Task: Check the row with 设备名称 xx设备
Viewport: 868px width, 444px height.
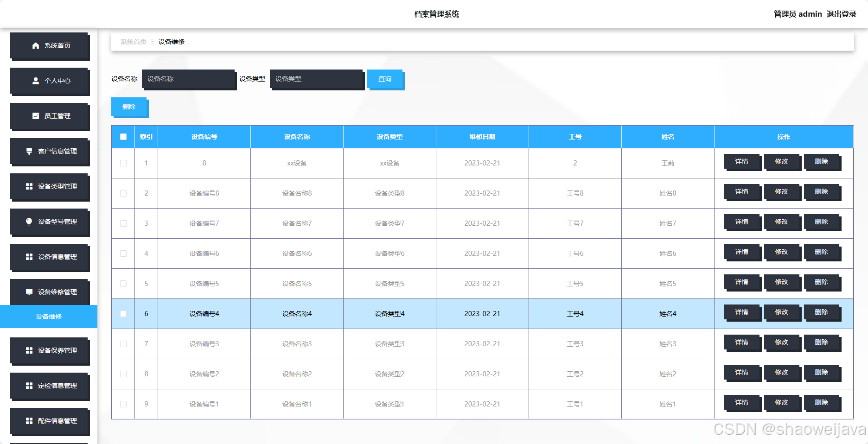Action: point(123,163)
